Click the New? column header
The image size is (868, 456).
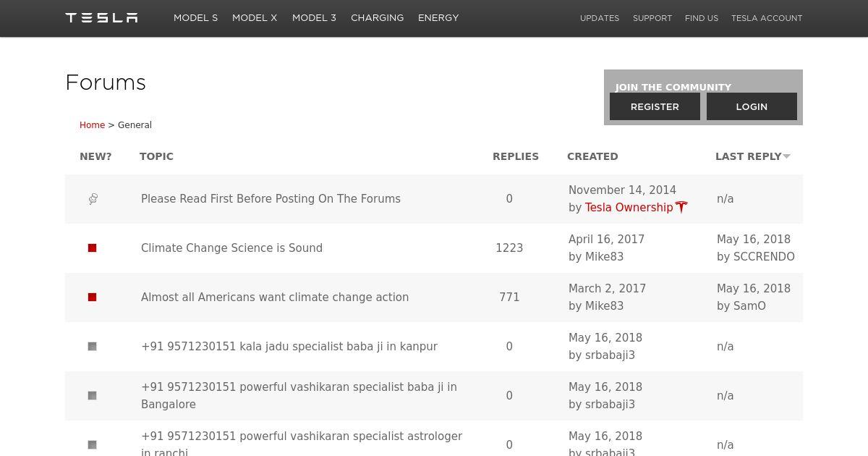tap(95, 156)
